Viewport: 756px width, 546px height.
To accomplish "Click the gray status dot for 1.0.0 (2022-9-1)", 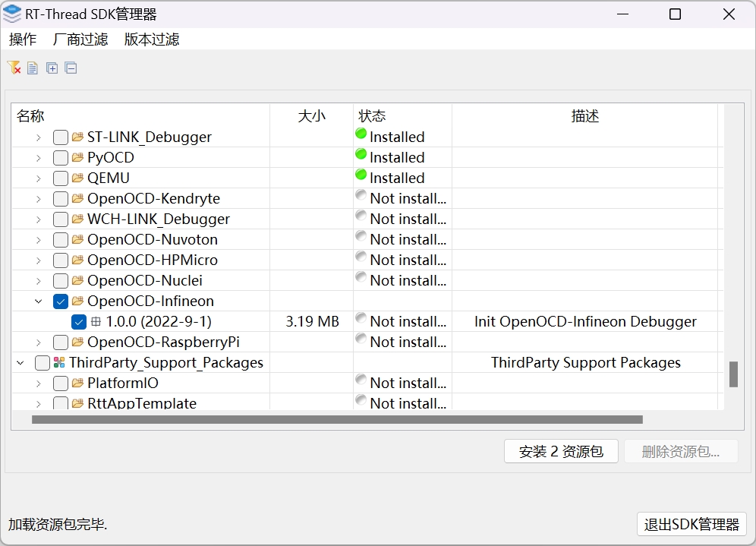I will pos(361,318).
